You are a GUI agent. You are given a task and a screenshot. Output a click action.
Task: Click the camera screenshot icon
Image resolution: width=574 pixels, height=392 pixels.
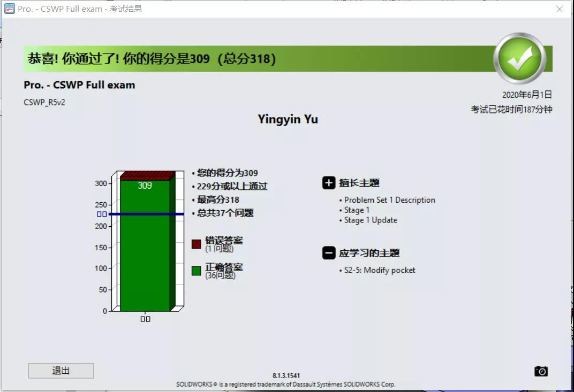(x=541, y=371)
